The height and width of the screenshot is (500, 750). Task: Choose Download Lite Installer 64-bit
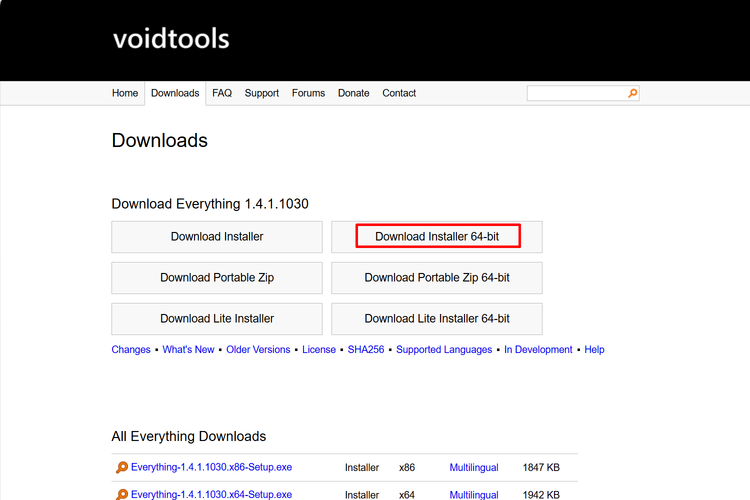(x=437, y=319)
